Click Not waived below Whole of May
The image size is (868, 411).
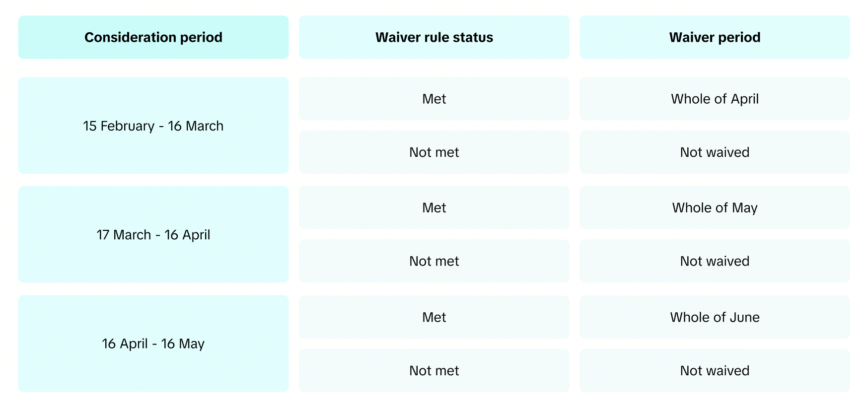[x=715, y=261]
